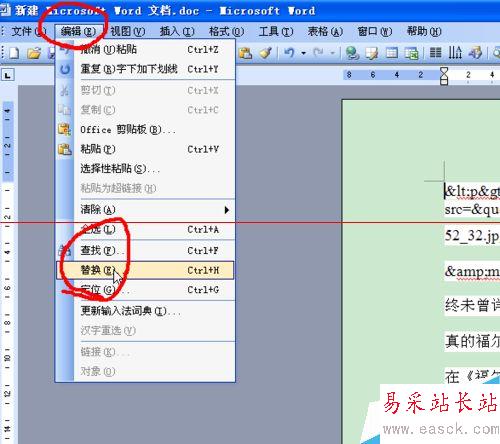Expand the 清除(A) submenu arrow

[x=227, y=210]
